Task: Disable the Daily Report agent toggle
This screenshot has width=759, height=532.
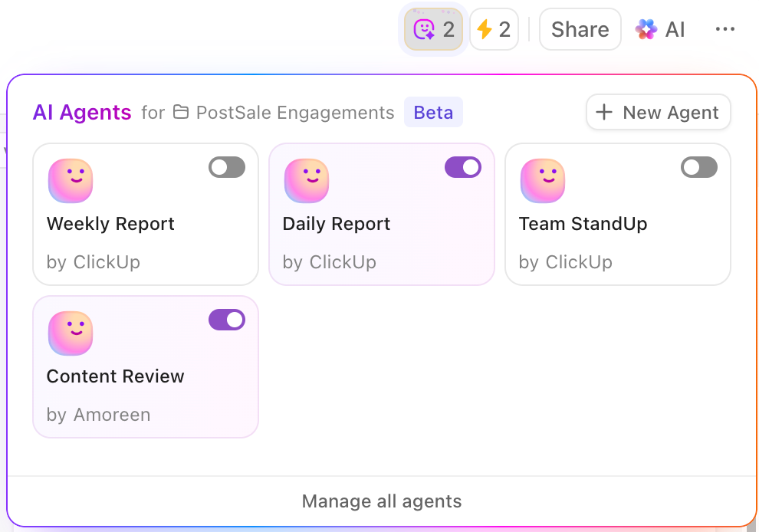Action: pos(463,167)
